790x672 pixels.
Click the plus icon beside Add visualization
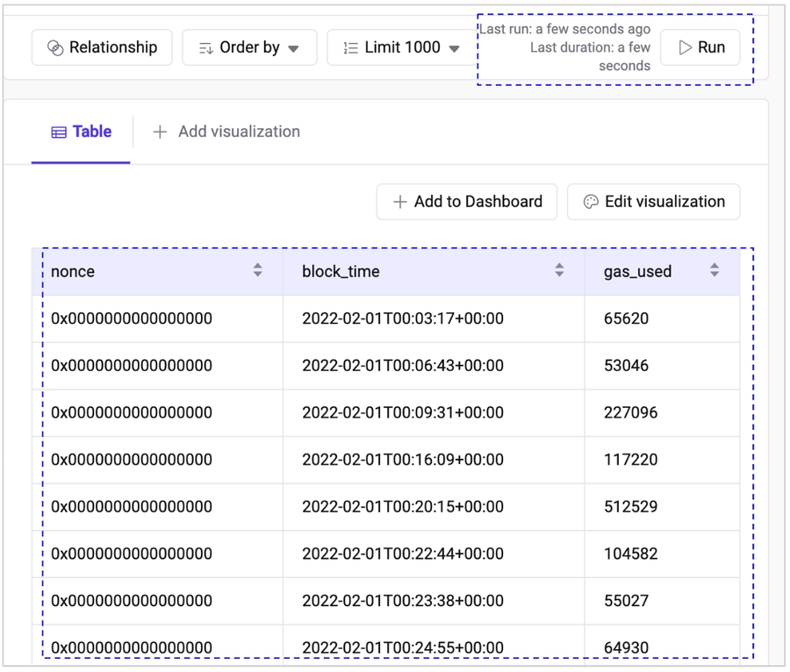160,132
